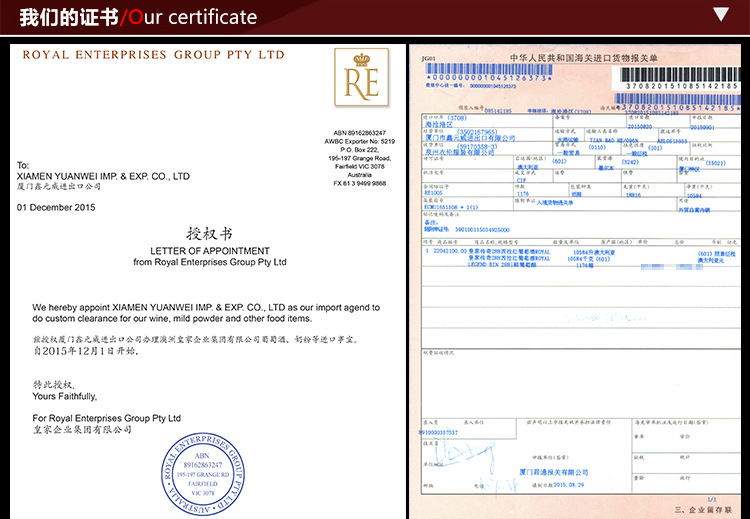Click "Yours Faithfully," closing
The height and width of the screenshot is (519, 750).
65,397
